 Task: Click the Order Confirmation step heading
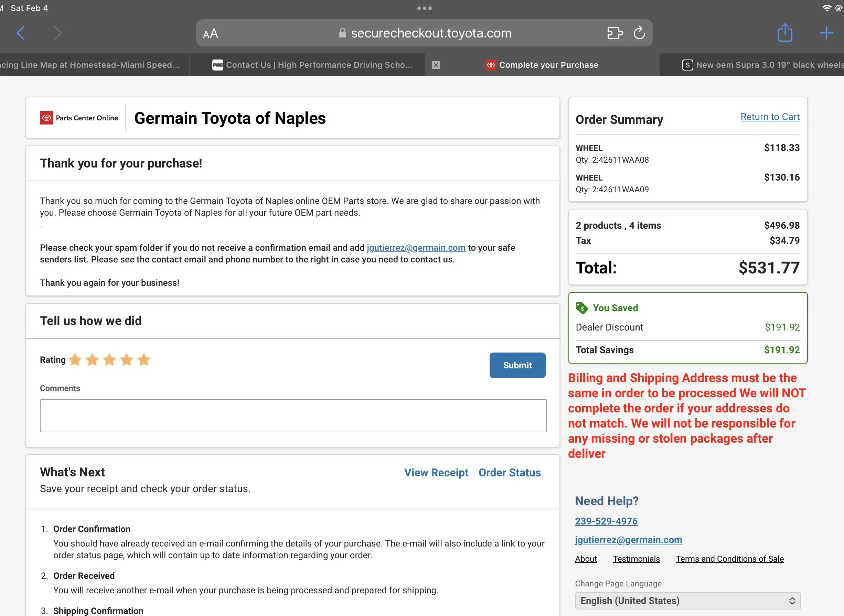92,529
